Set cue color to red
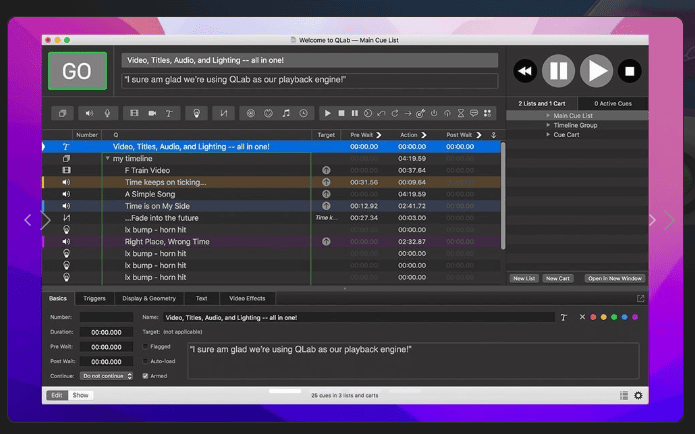 (593, 317)
